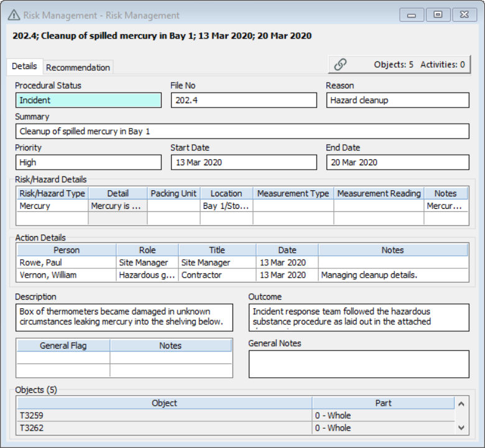Click the Description text box
Viewport: 485px width, 448px height.
124,318
